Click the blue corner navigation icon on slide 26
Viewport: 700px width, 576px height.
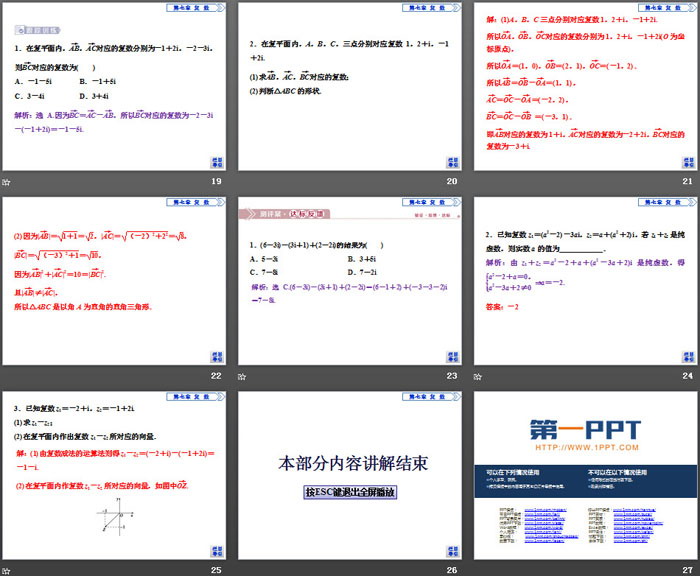(453, 551)
